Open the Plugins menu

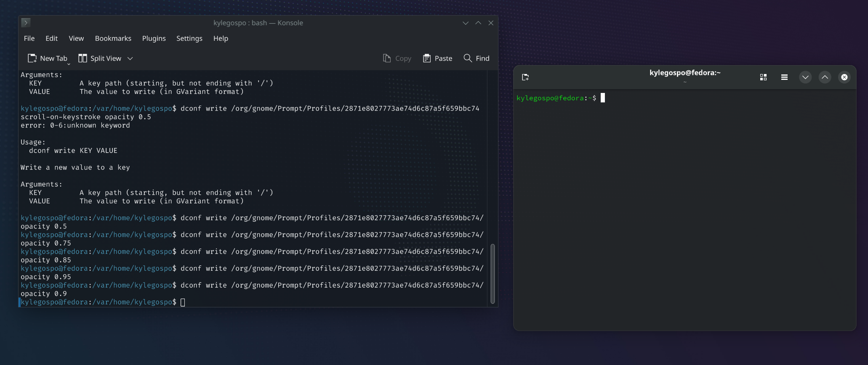(x=154, y=38)
